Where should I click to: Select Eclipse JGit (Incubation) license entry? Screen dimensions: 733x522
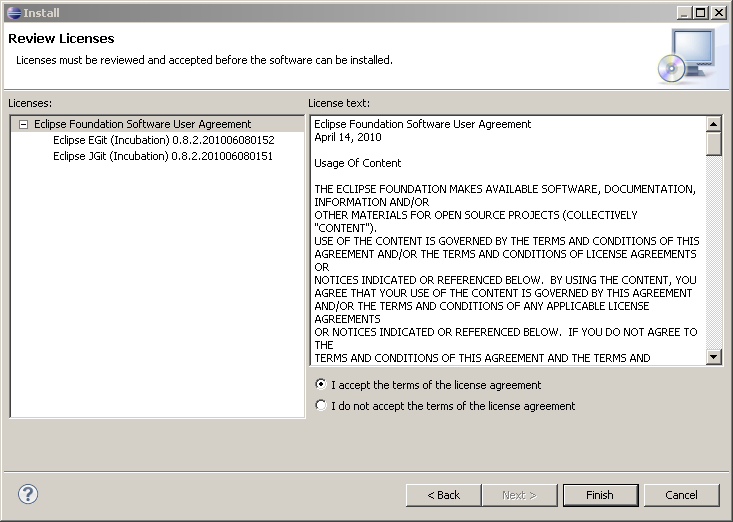[x=163, y=156]
